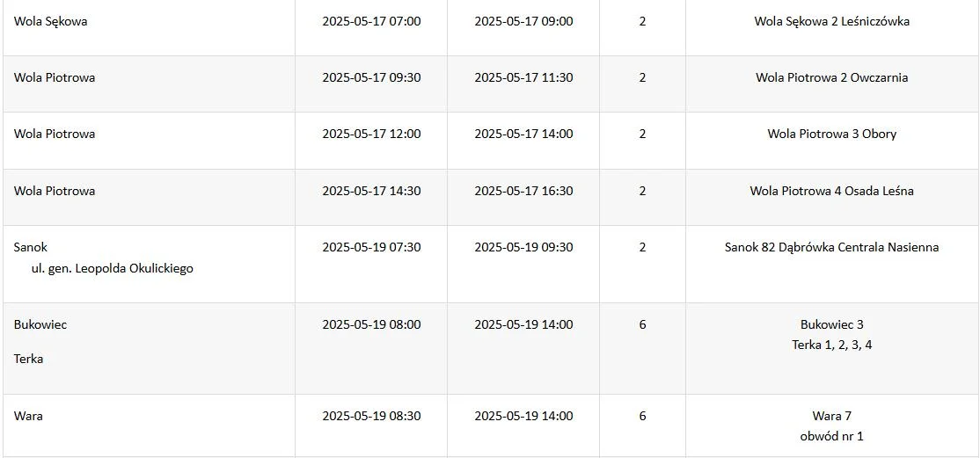This screenshot has width=980, height=458.
Task: Click Wola Piotrowa 3 Obory text
Action: [x=832, y=134]
